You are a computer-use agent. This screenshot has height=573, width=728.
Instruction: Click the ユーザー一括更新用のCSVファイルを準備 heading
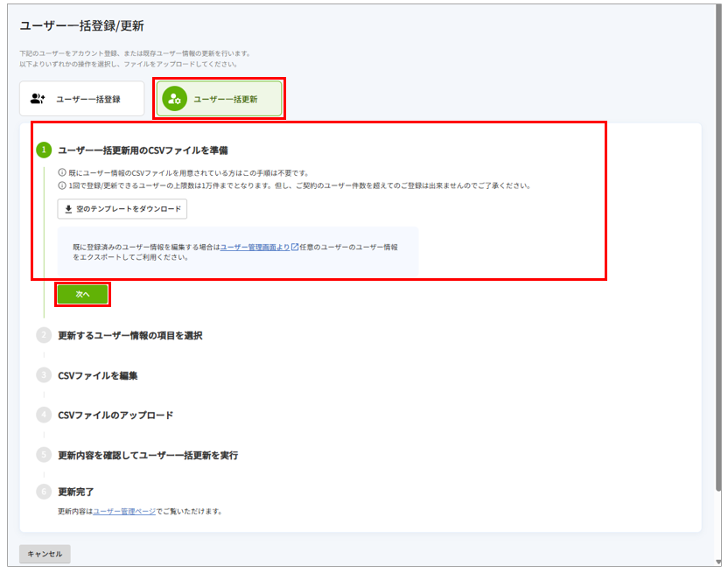pyautogui.click(x=143, y=150)
